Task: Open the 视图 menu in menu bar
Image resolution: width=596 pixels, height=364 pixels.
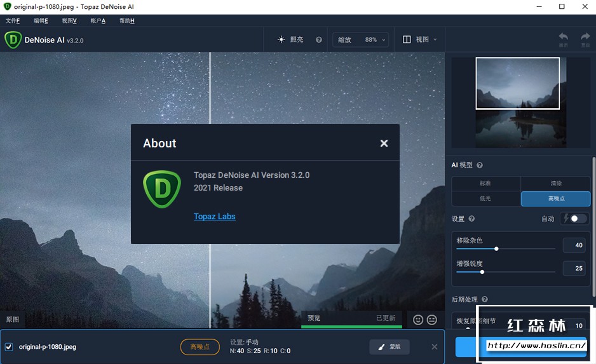Action: [x=69, y=20]
